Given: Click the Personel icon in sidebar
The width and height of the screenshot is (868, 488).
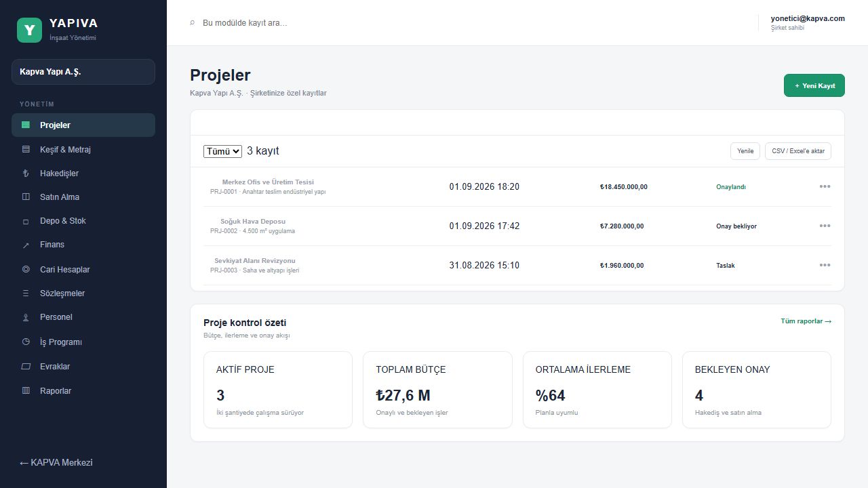Looking at the screenshot, I should [x=26, y=317].
